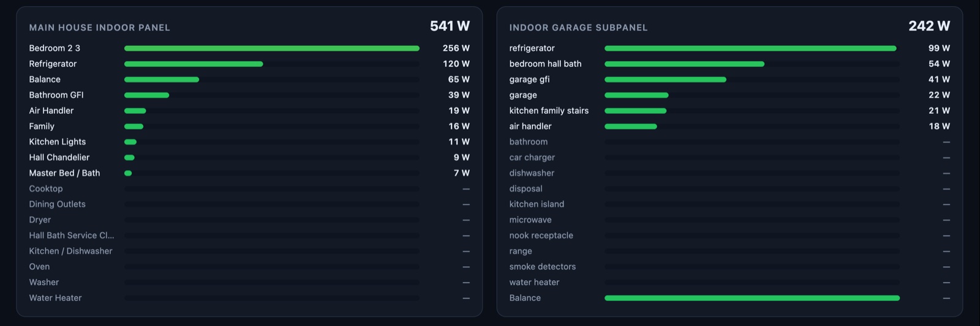Image resolution: width=980 pixels, height=326 pixels.
Task: Select the kitchen family stairs row
Action: tap(729, 111)
